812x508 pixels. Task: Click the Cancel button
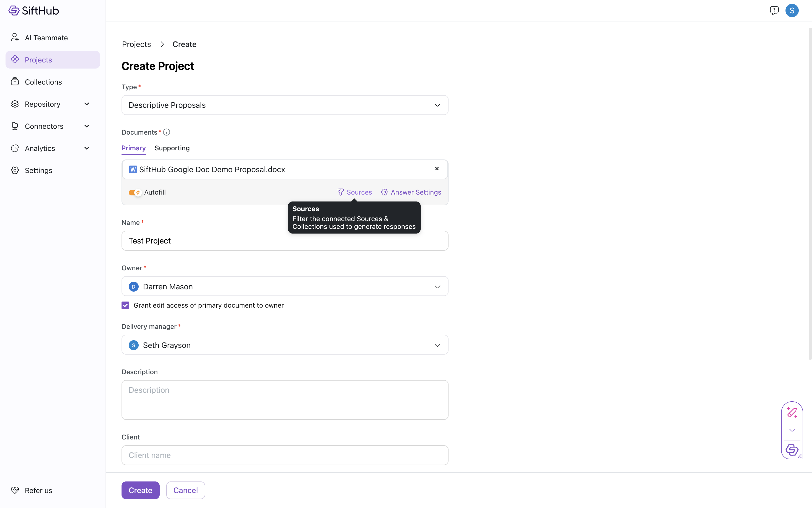click(x=185, y=490)
